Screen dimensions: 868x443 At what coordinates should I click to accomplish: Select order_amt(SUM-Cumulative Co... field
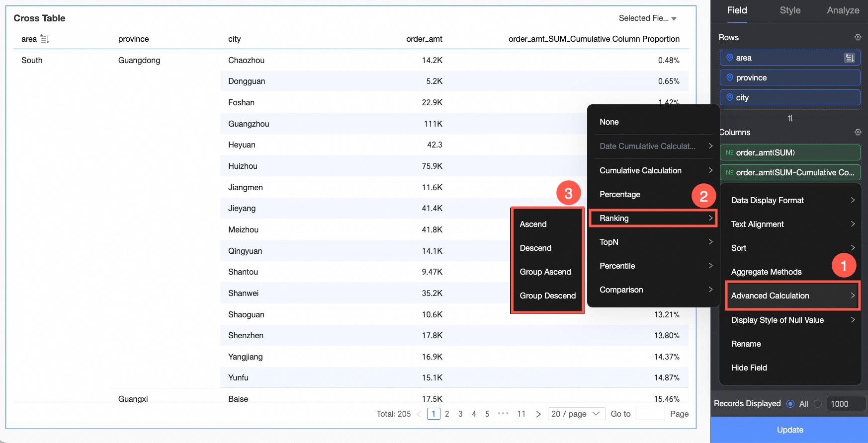click(x=790, y=172)
